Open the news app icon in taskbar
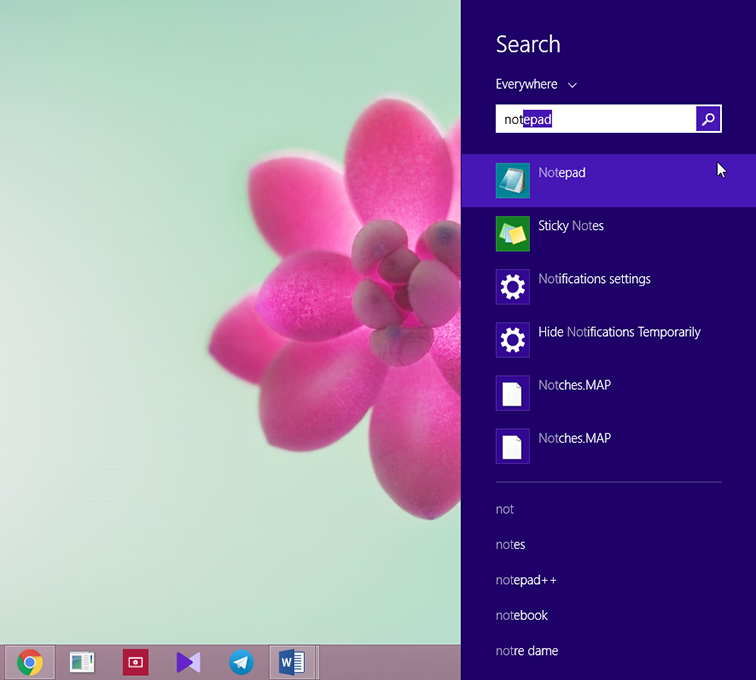The height and width of the screenshot is (680, 756). [82, 662]
